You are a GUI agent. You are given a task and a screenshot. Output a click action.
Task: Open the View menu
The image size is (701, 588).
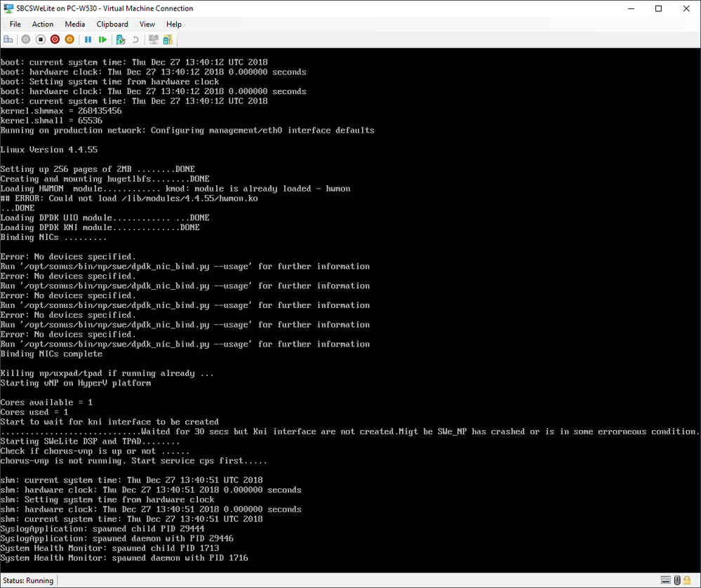click(147, 24)
